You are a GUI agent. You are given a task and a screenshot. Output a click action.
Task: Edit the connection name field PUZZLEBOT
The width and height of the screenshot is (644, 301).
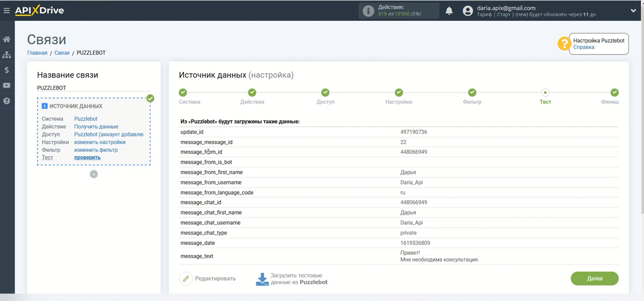point(94,88)
